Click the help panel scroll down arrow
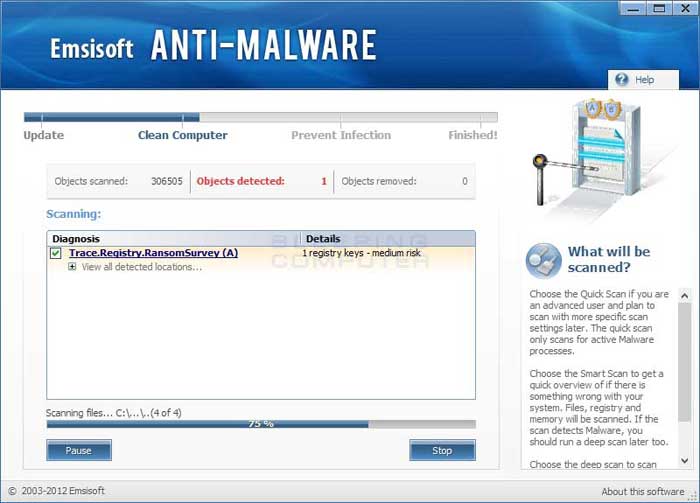Image resolution: width=700 pixels, height=503 pixels. tap(684, 461)
